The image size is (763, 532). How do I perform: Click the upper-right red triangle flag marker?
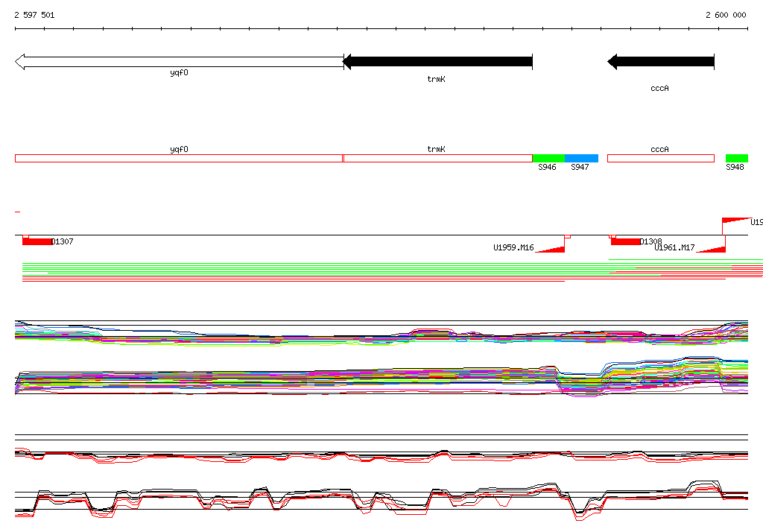(736, 221)
